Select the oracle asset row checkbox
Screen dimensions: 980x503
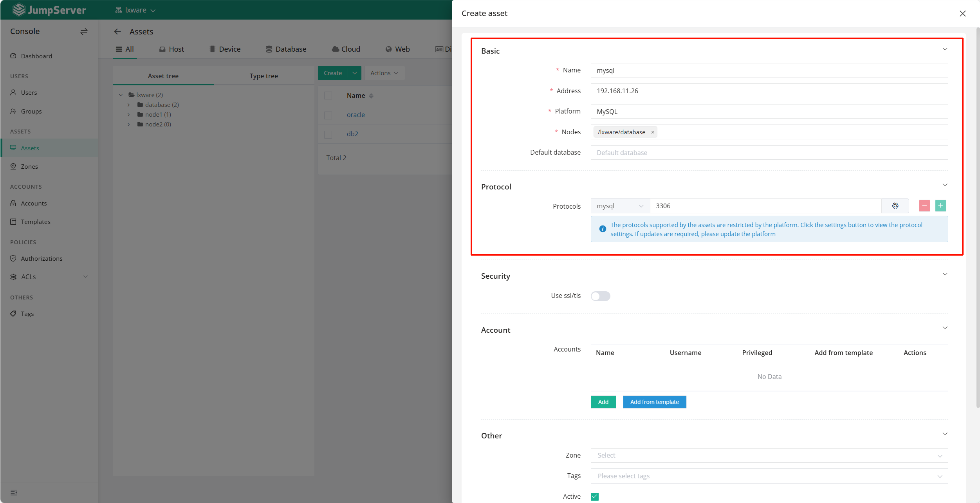328,115
